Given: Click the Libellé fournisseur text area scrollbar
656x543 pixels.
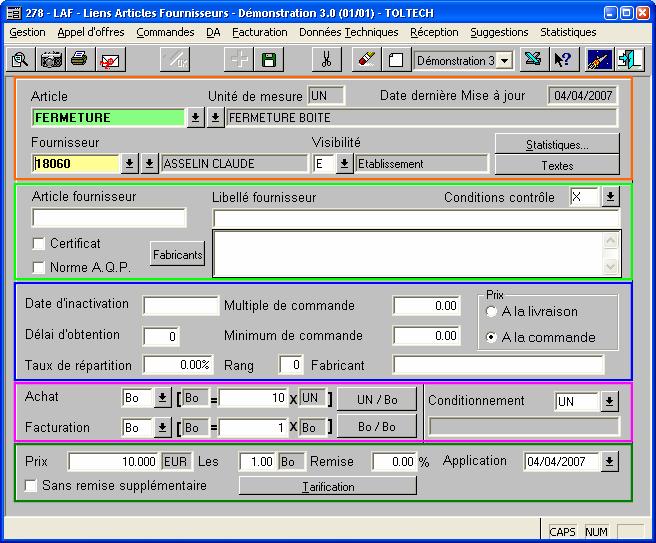Looking at the screenshot, I should tap(613, 254).
